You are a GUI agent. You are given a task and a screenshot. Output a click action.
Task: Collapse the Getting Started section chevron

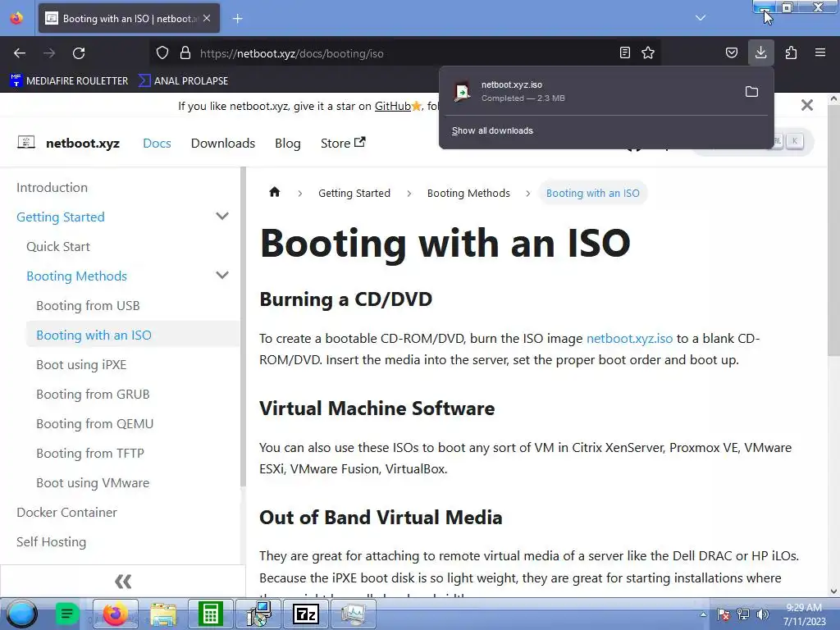pos(222,217)
